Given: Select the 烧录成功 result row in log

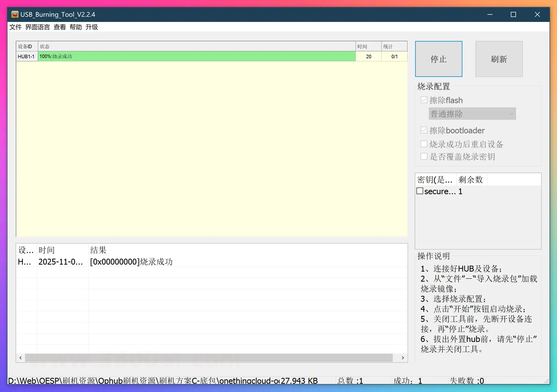Looking at the screenshot, I should click(133, 262).
